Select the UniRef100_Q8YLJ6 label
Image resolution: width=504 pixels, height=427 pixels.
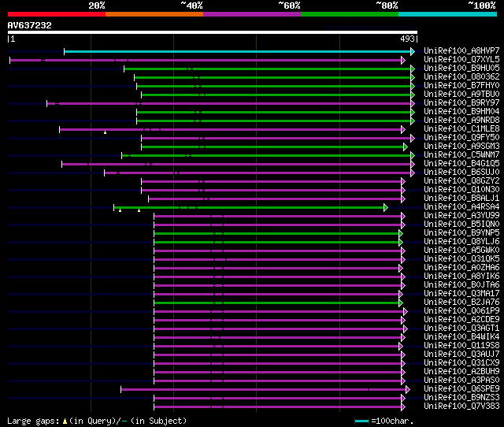(461, 242)
